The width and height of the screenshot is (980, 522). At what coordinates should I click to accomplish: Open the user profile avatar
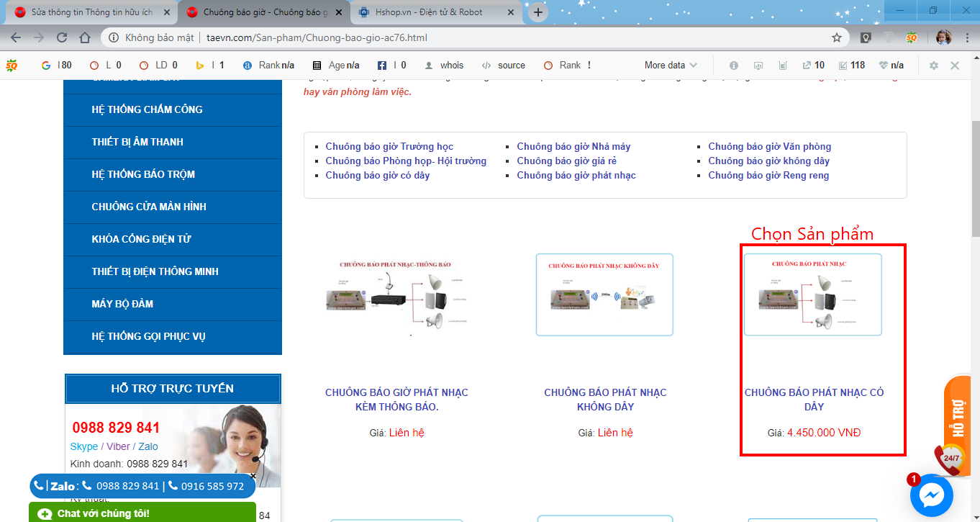(943, 37)
